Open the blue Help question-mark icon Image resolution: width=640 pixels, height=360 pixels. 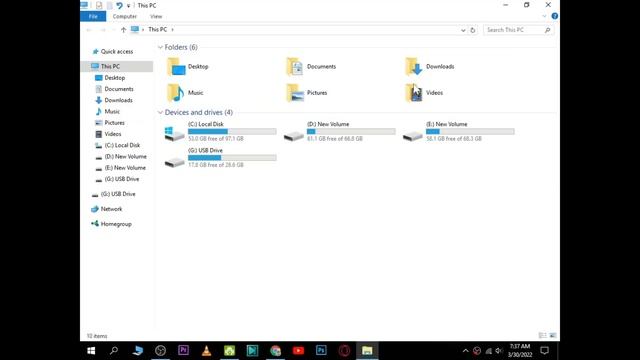555,16
